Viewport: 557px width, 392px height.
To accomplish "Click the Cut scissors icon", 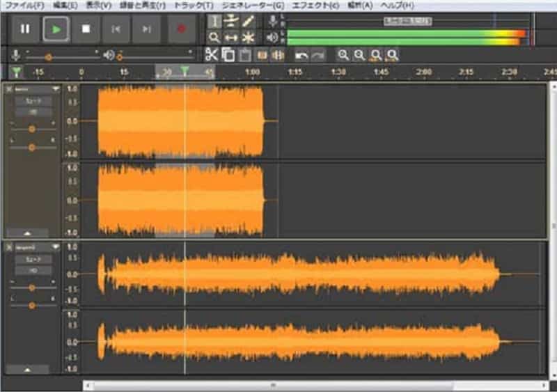I will tap(212, 54).
